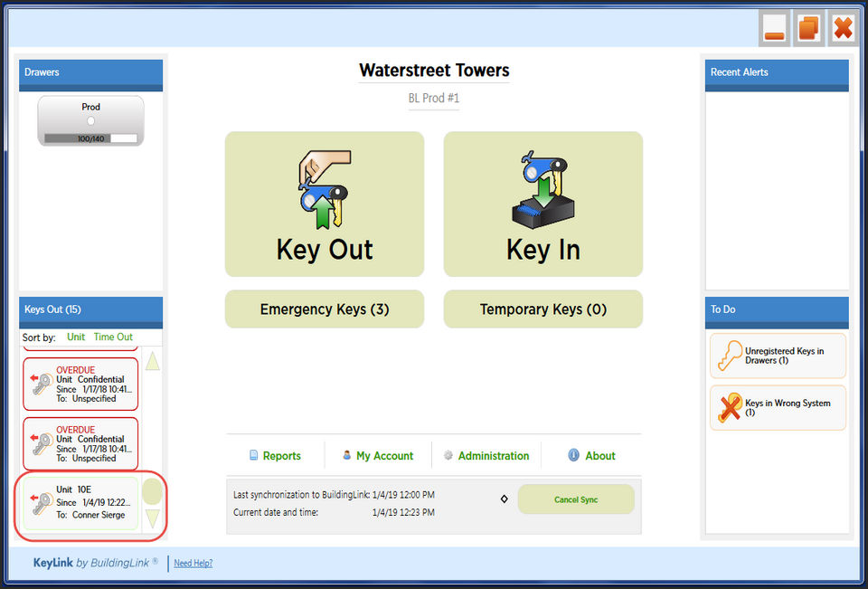Open the Key In screen
Viewport: 868px width, 589px height.
543,204
